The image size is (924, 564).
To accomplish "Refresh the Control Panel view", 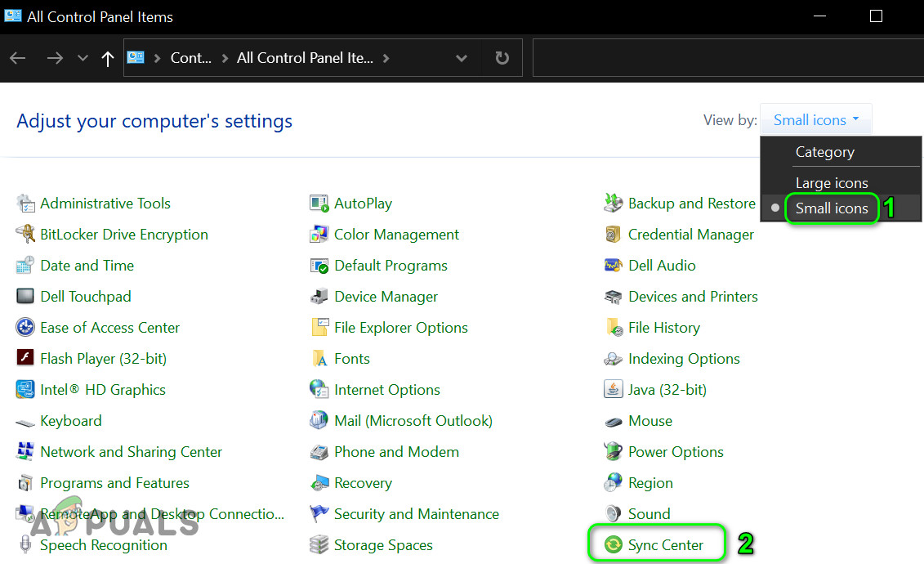I will 502,58.
